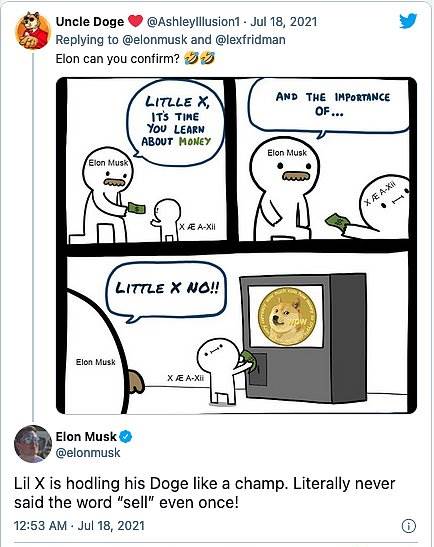Viewport: 434px width, 547px height.
Task: Click the red heart emoji by Uncle Doge
Action: tap(136, 22)
